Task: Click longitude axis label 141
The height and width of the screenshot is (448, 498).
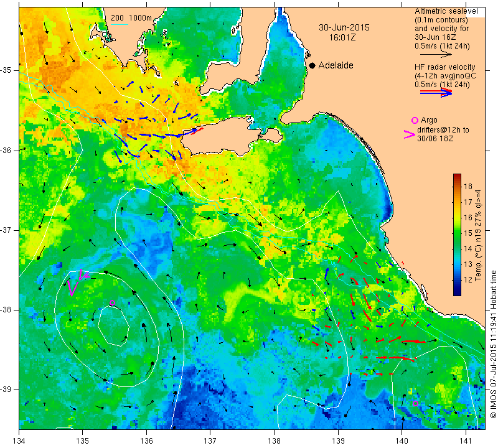Action: [x=466, y=441]
